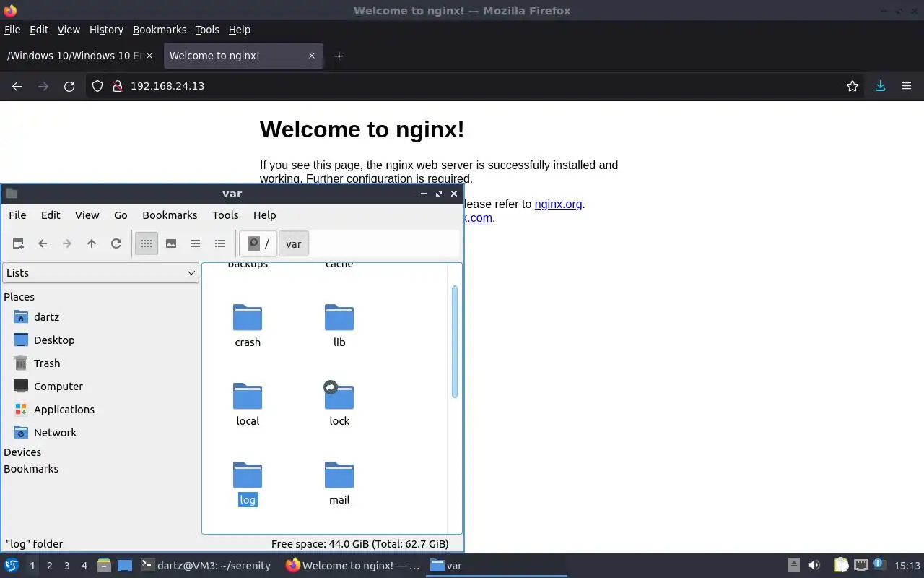
Task: Switch to workspace 2 on taskbar
Action: tap(49, 566)
